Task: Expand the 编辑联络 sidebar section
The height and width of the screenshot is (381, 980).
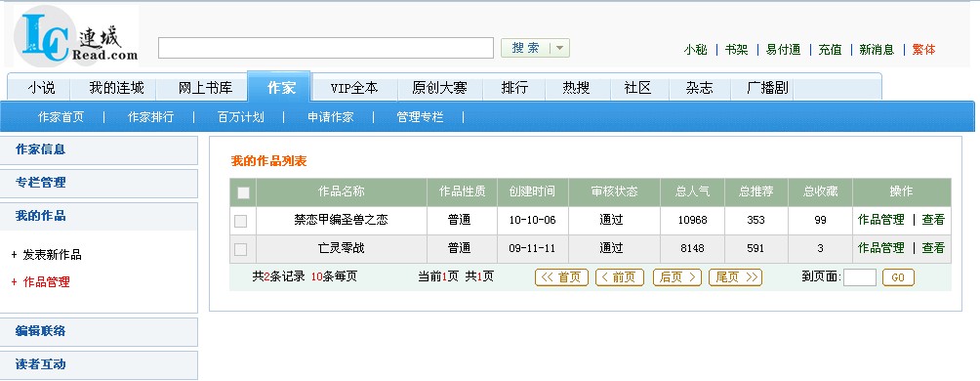Action: coord(99,331)
